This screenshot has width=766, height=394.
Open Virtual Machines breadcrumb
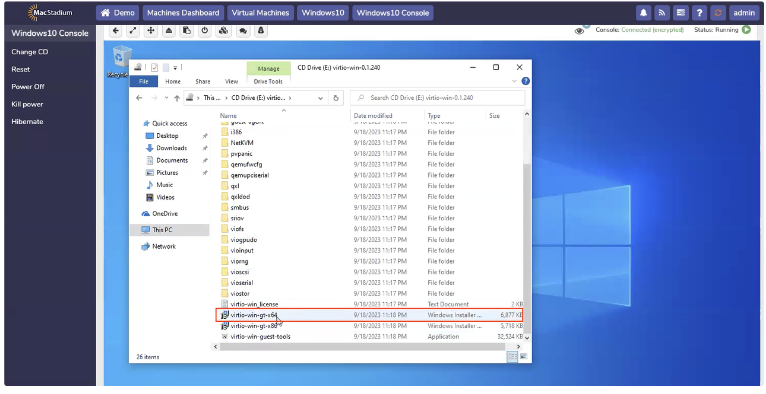pos(260,13)
